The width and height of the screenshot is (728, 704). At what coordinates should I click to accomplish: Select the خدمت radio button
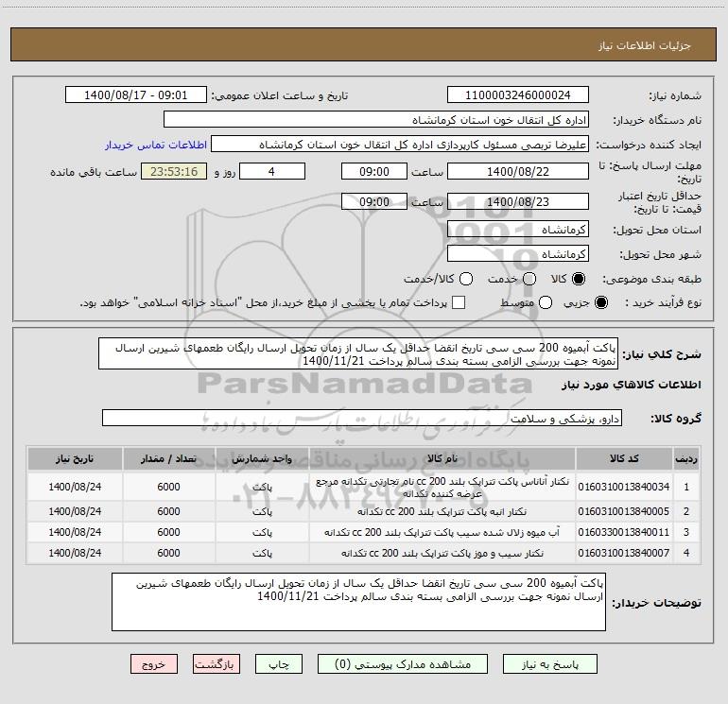point(529,279)
